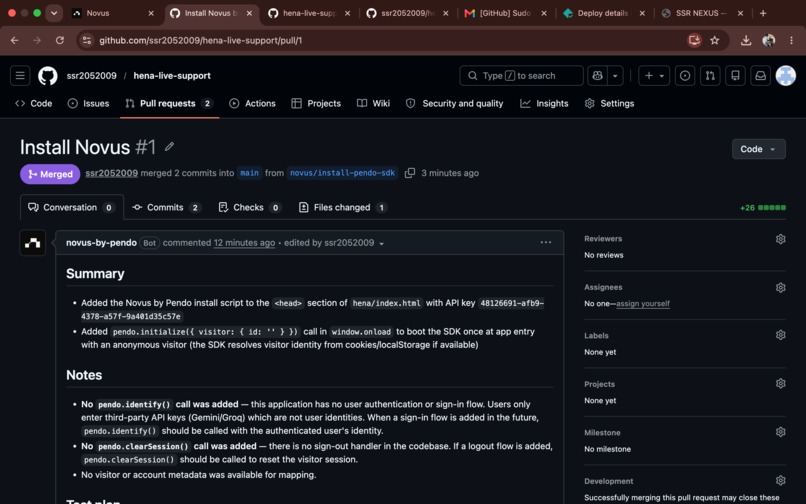Switch to the Gmail '[GitHub] Sudo' browser tab
The height and width of the screenshot is (504, 806).
click(505, 13)
